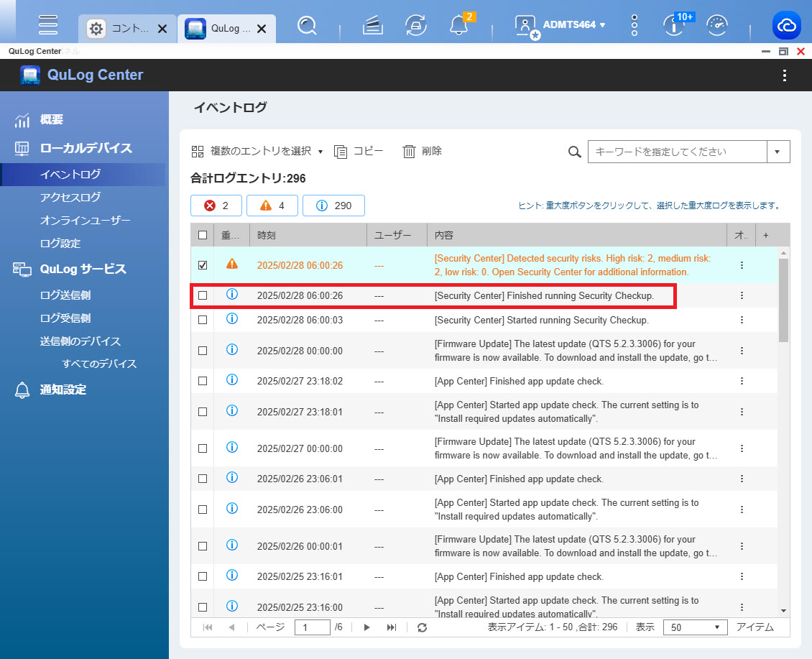The image size is (812, 659).
Task: Click the trash delete icon in toolbar
Action: point(409,152)
